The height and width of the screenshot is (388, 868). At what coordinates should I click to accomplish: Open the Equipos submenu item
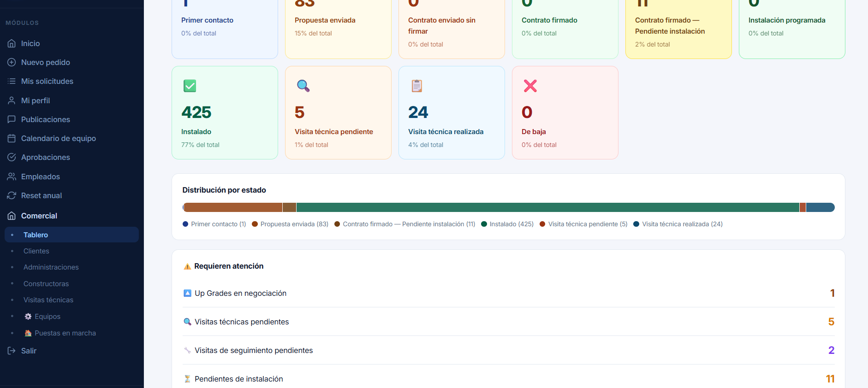(71, 317)
